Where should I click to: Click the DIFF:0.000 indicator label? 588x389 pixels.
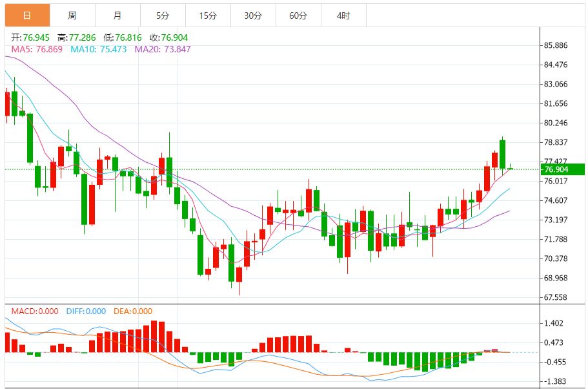[x=86, y=311]
